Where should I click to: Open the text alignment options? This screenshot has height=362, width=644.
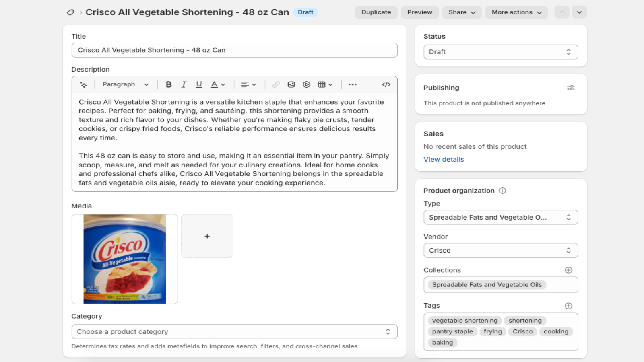click(248, 84)
